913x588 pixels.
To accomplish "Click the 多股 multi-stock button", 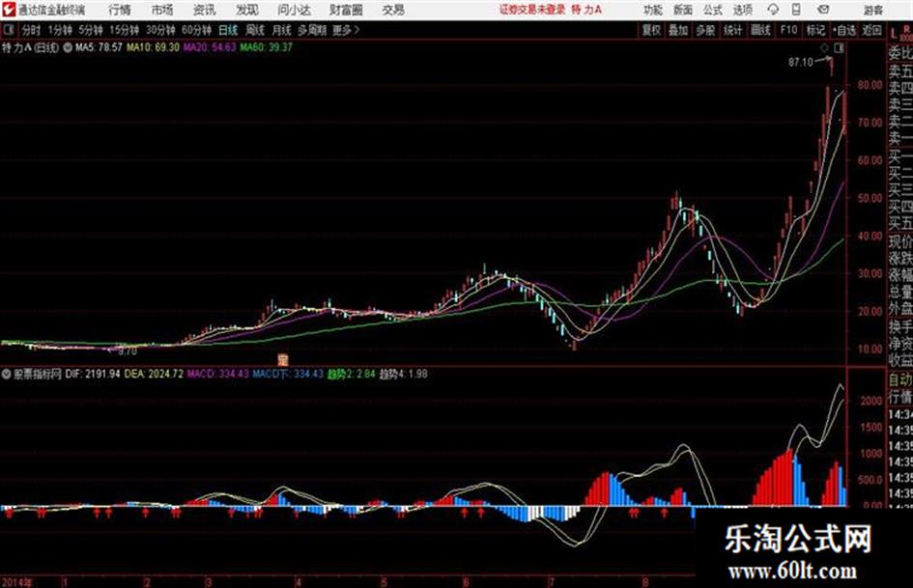I will pos(705,30).
